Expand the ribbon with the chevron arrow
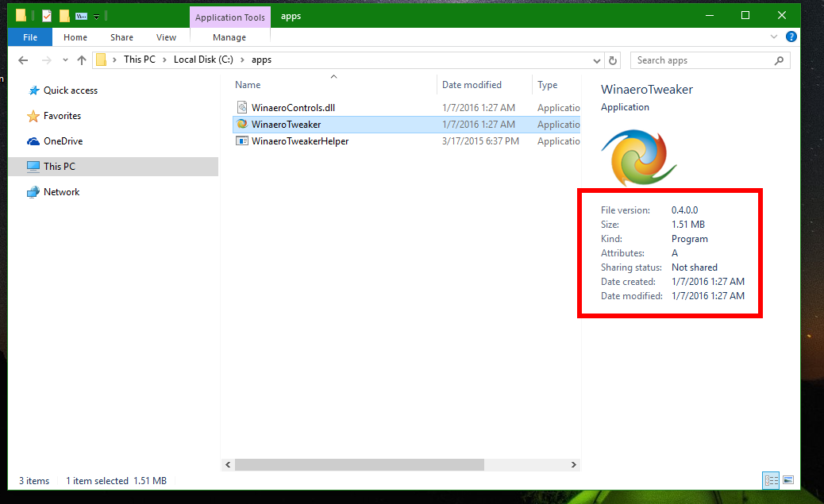This screenshot has height=504, width=824. point(776,37)
